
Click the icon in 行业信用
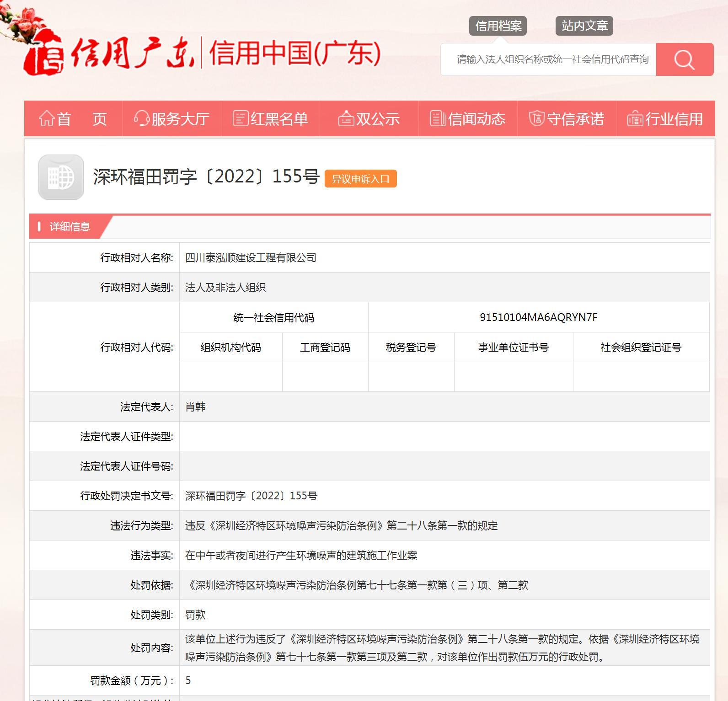pos(636,118)
